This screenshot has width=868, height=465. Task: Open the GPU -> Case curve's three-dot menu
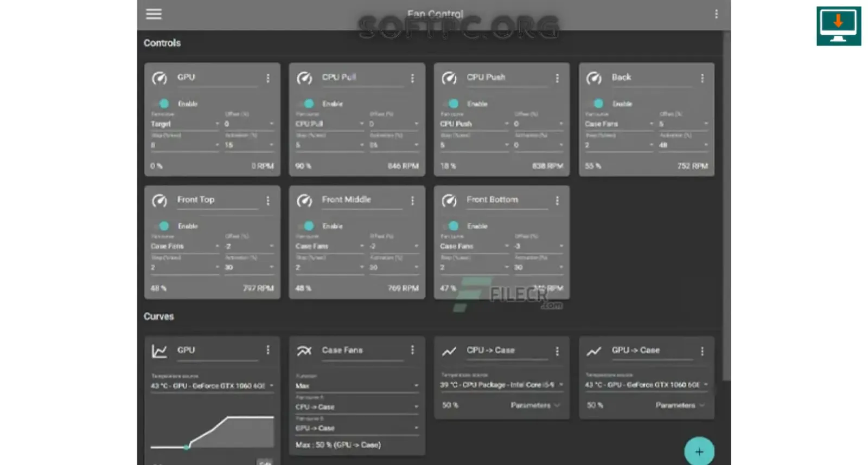(x=702, y=351)
